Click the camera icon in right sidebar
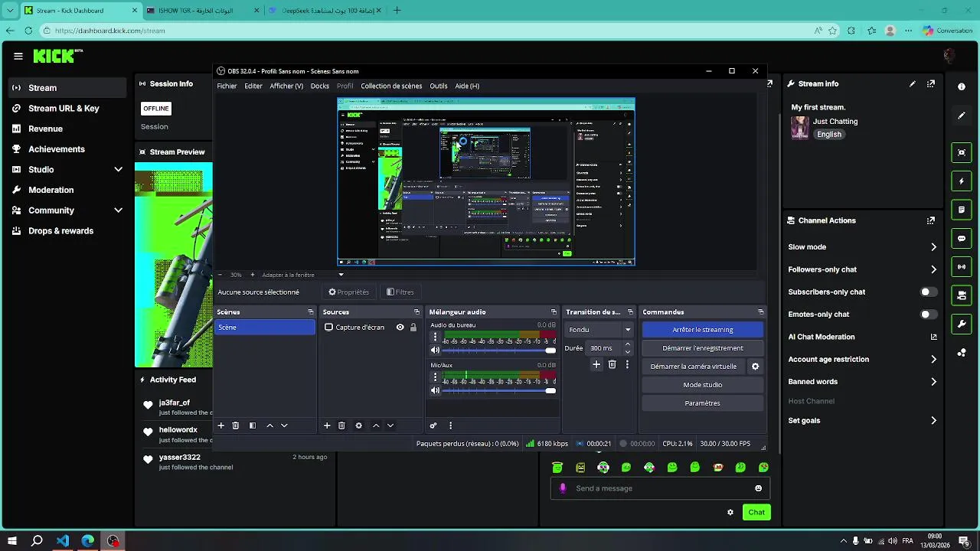This screenshot has width=980, height=551. [962, 295]
